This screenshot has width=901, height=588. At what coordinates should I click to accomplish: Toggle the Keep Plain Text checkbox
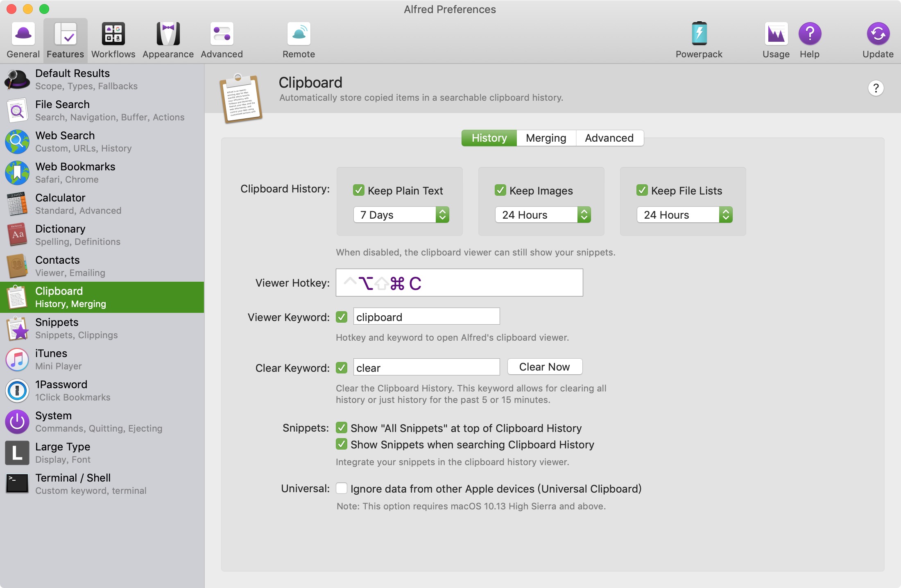[359, 190]
